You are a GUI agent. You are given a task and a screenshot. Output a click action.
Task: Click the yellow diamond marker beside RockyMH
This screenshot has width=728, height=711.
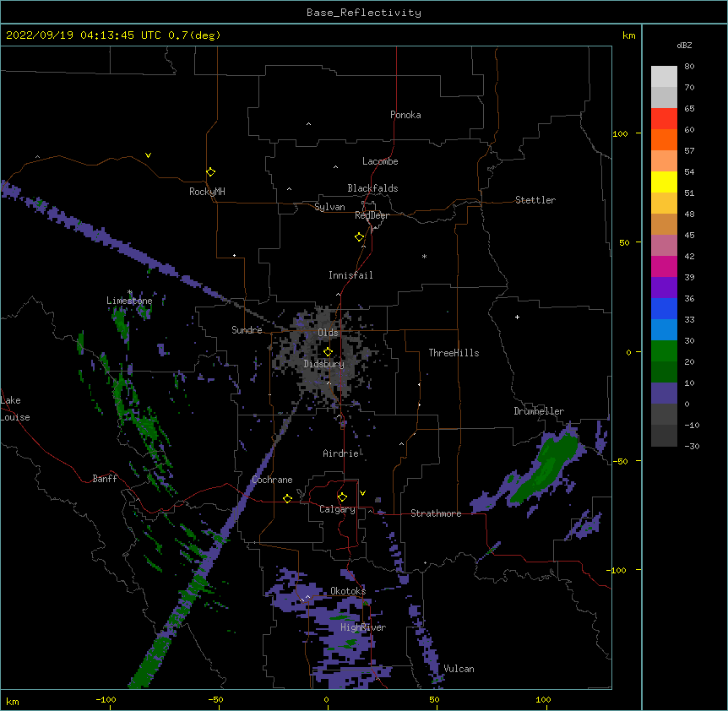coord(210,172)
